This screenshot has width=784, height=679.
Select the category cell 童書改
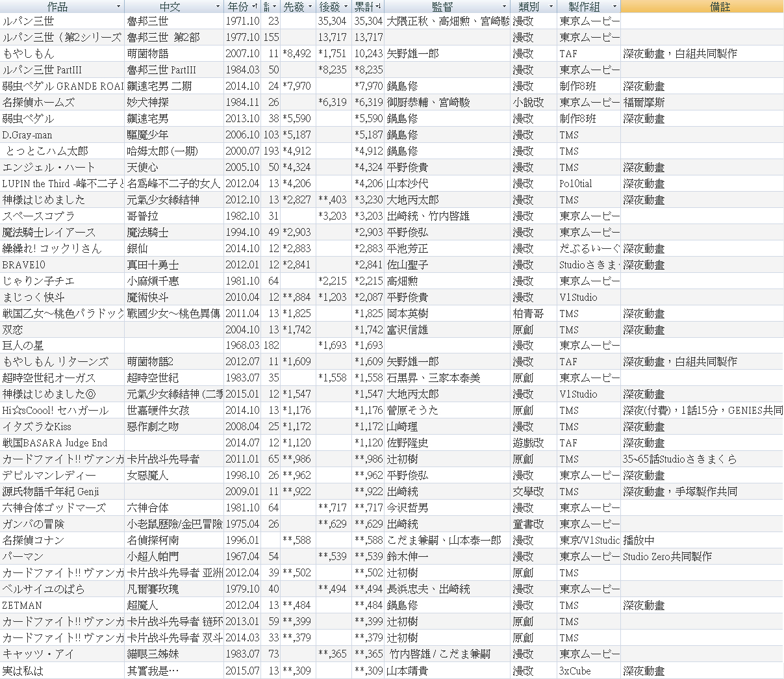(x=534, y=524)
